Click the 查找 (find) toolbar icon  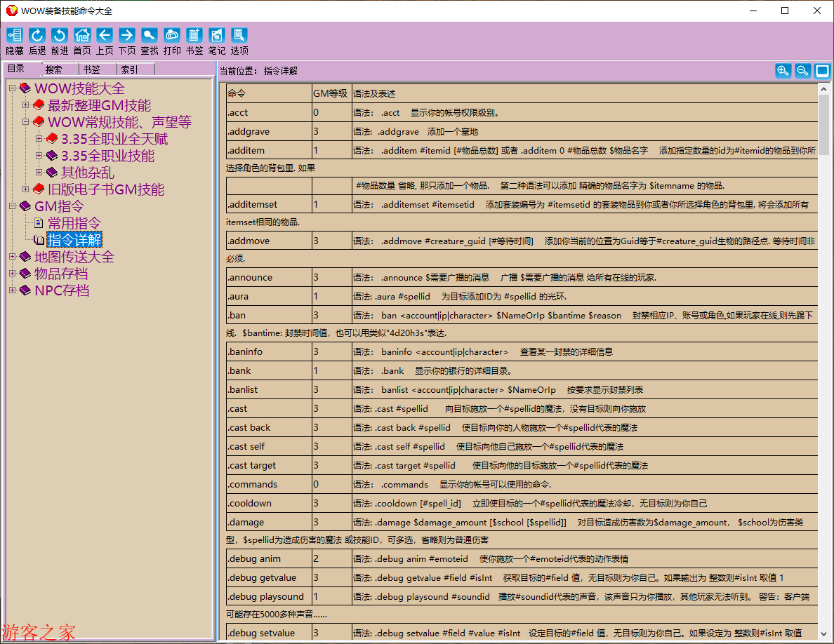click(x=150, y=35)
